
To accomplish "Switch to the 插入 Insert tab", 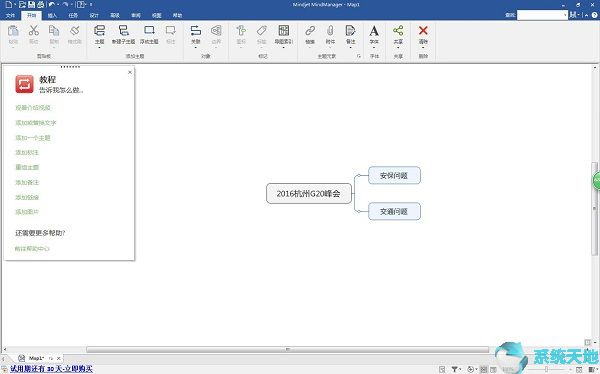I will [x=52, y=15].
